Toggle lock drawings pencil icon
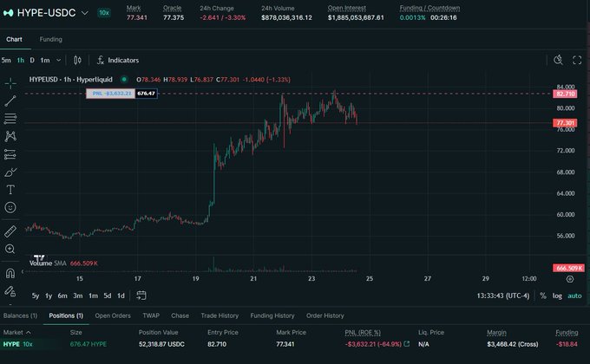Viewport: 590px width, 364px height. point(10,291)
